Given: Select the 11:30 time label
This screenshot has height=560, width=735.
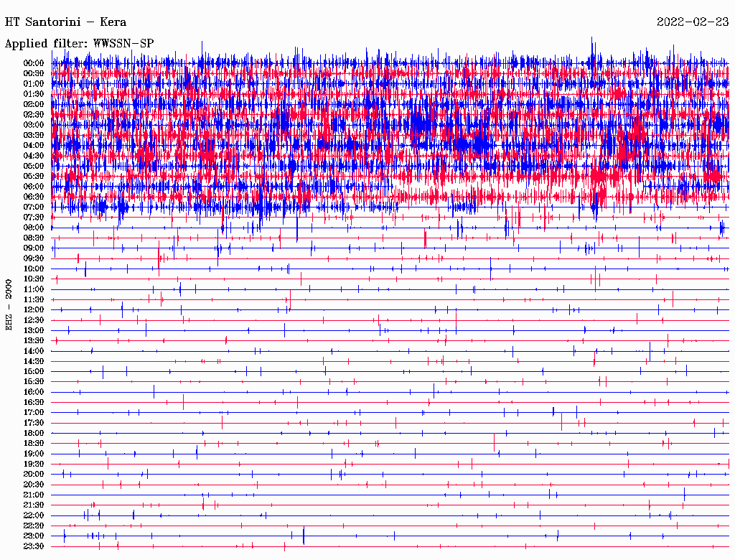Looking at the screenshot, I should tap(34, 299).
